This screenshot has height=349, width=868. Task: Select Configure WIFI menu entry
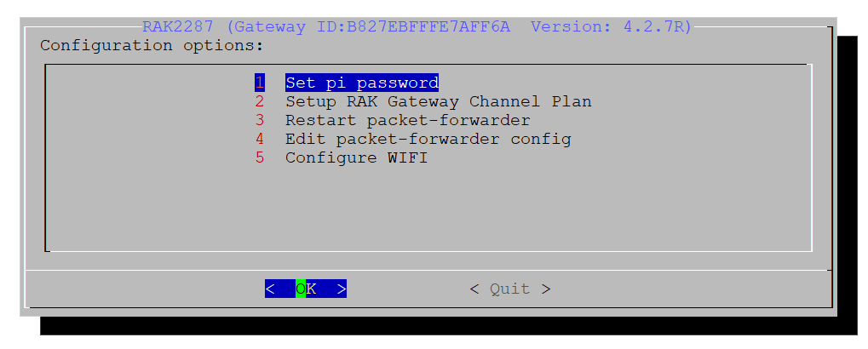tap(357, 157)
